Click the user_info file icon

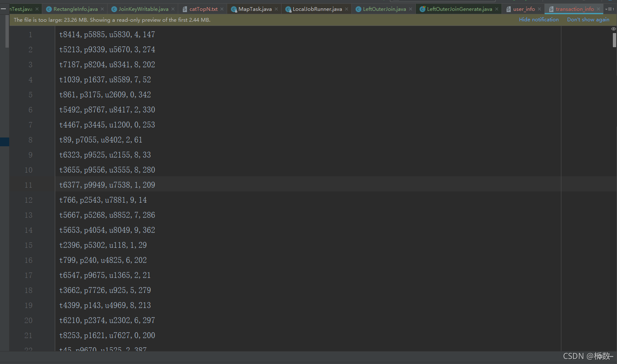click(x=509, y=9)
